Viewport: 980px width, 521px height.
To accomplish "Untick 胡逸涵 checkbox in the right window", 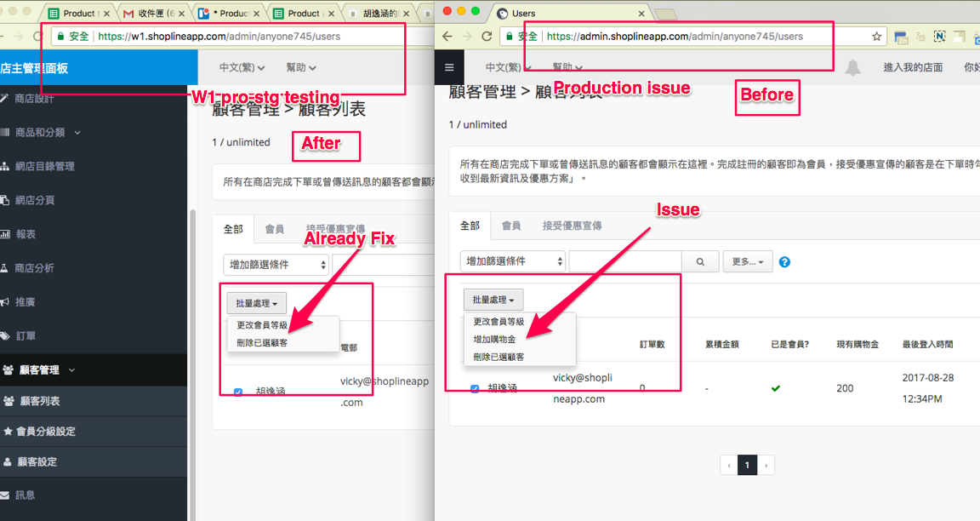I will 475,388.
